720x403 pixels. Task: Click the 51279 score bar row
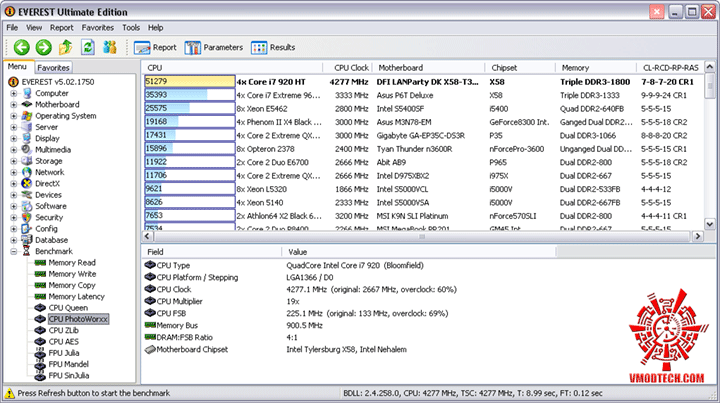click(x=189, y=82)
